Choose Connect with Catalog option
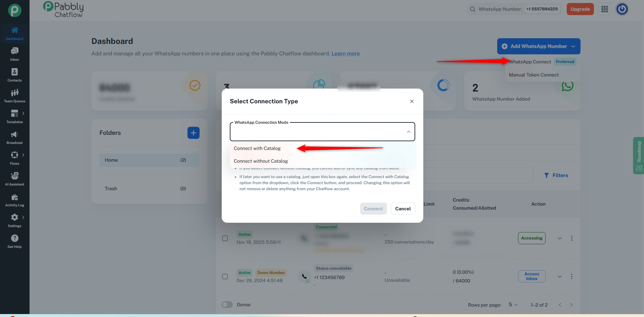This screenshot has width=644, height=317. pos(323,148)
